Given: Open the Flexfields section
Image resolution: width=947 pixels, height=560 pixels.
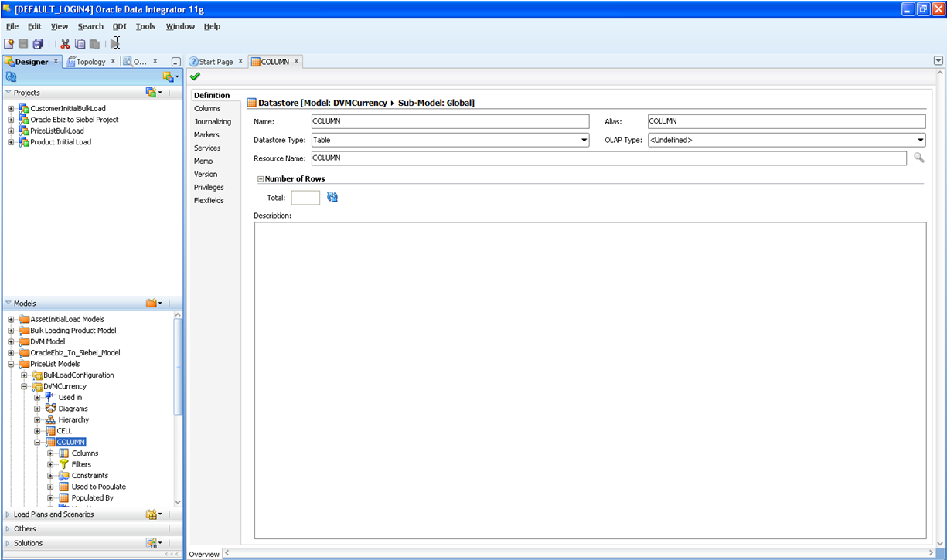Looking at the screenshot, I should (209, 201).
